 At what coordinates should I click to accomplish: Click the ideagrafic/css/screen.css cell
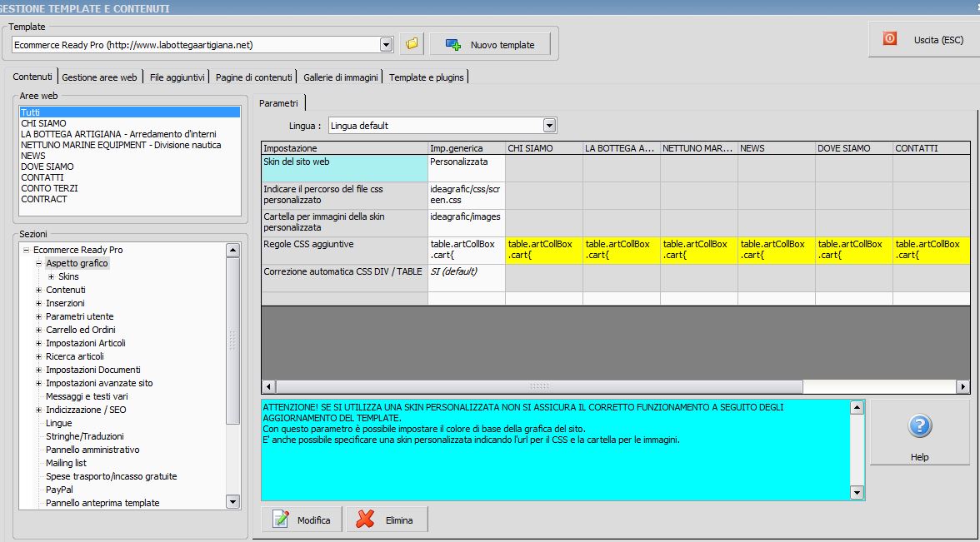pyautogui.click(x=467, y=196)
